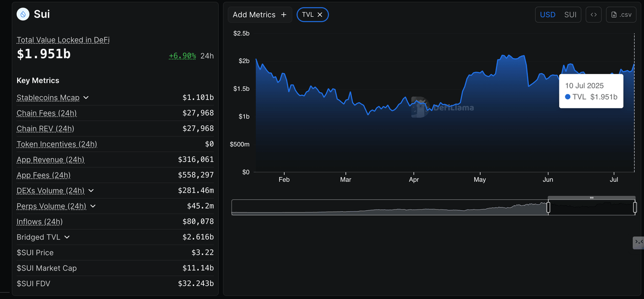The width and height of the screenshot is (644, 299).
Task: Click the right handle of time range slider
Action: (x=635, y=207)
